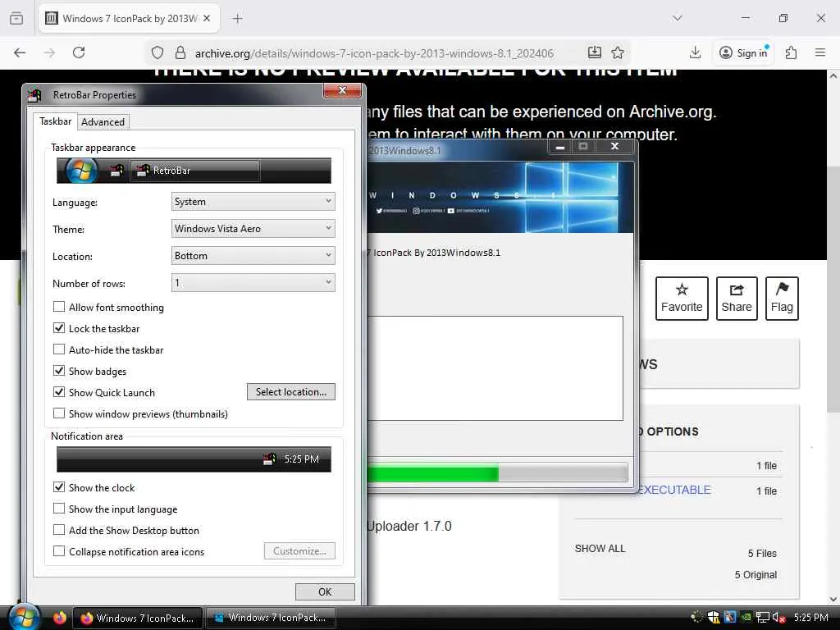This screenshot has height=630, width=840.
Task: Open the Firefox View icon
Action: 16,18
